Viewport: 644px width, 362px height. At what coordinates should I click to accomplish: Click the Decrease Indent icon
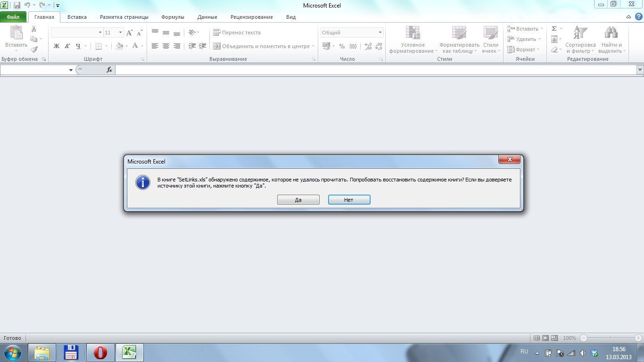(192, 46)
